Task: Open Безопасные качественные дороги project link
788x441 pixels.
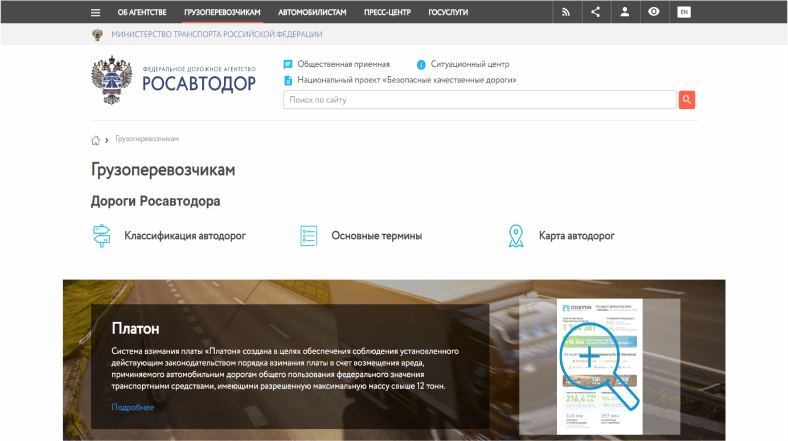Action: pos(407,80)
